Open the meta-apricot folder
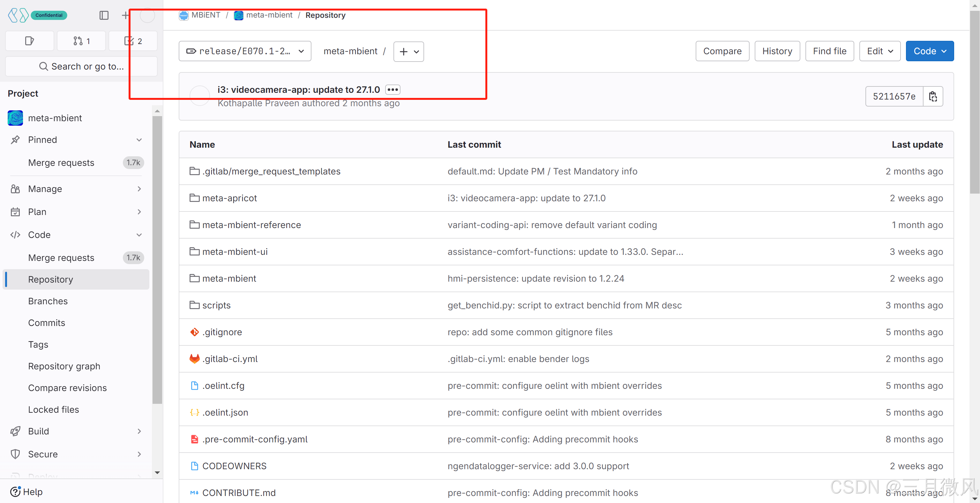This screenshot has width=980, height=503. pyautogui.click(x=229, y=198)
